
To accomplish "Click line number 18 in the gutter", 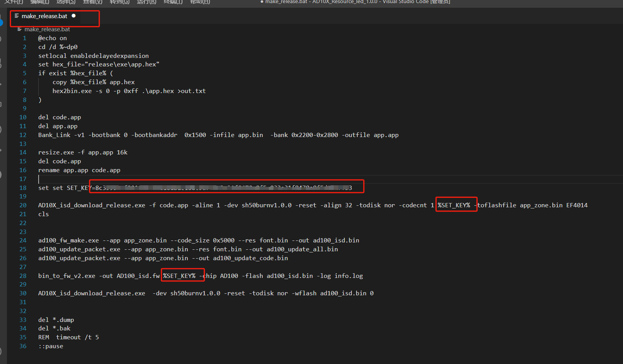I will point(23,188).
